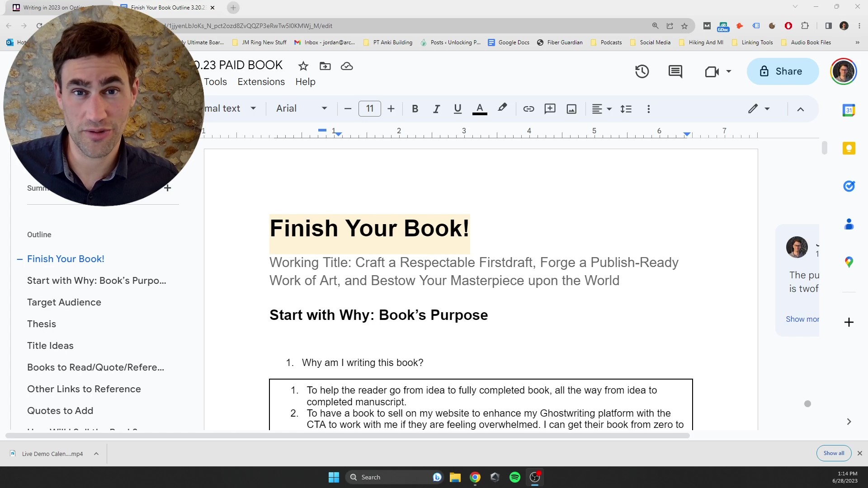Open File Explorer from the taskbar

(x=455, y=477)
